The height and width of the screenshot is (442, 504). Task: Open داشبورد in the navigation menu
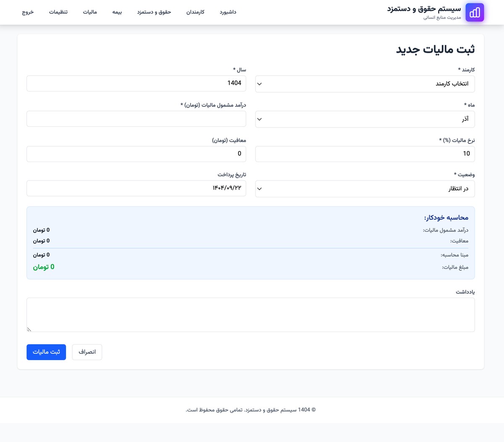tap(228, 12)
